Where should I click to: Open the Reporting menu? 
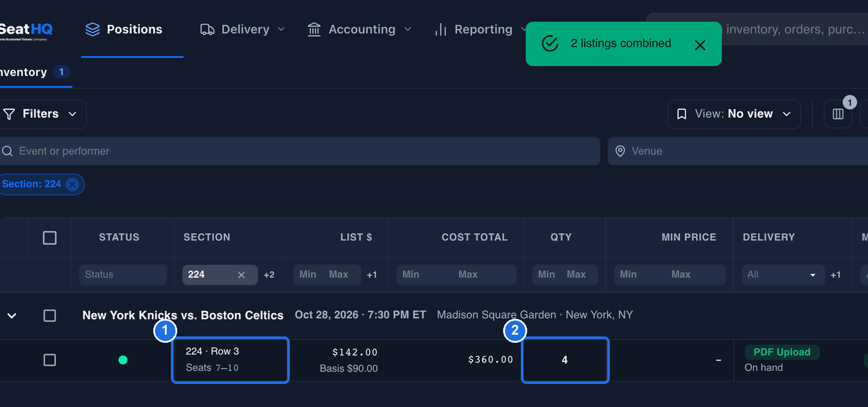click(x=482, y=29)
